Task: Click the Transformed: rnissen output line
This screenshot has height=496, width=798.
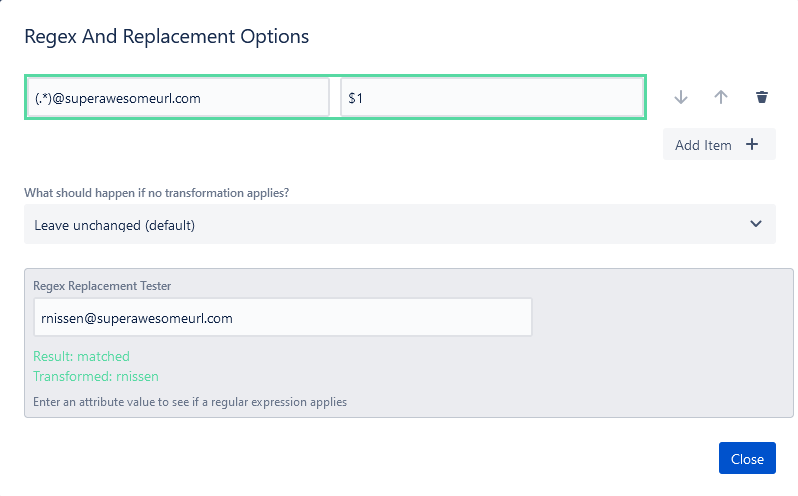Action: coord(96,376)
